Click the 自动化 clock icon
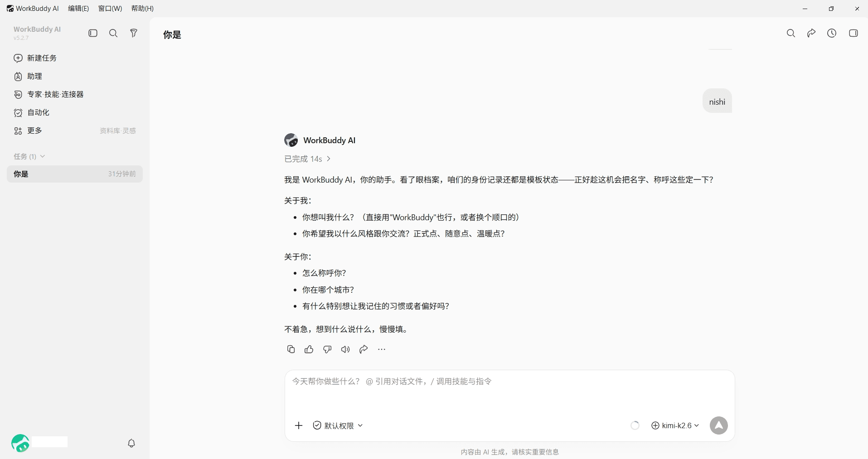 click(18, 113)
